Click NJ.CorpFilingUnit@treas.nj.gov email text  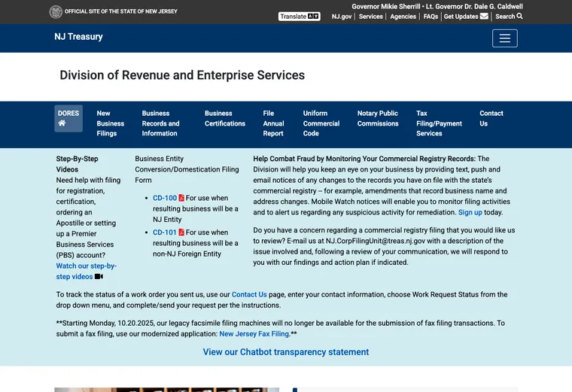tap(376, 241)
